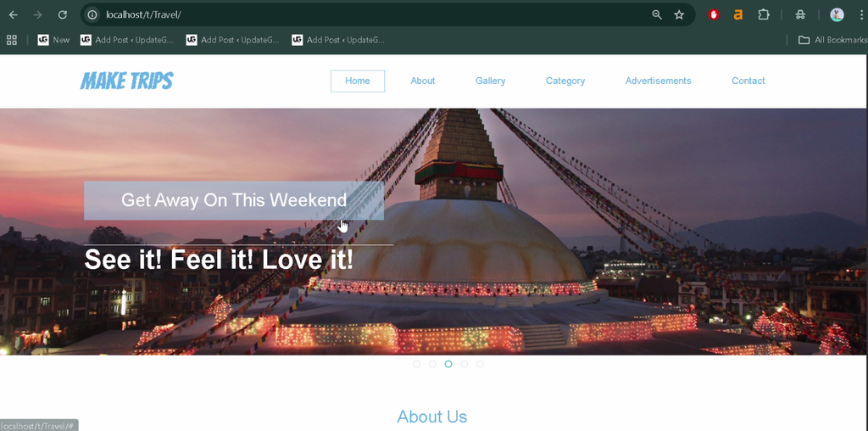Select the fifth slider pagination dot
Viewport: 868px width, 431px height.
coord(480,364)
